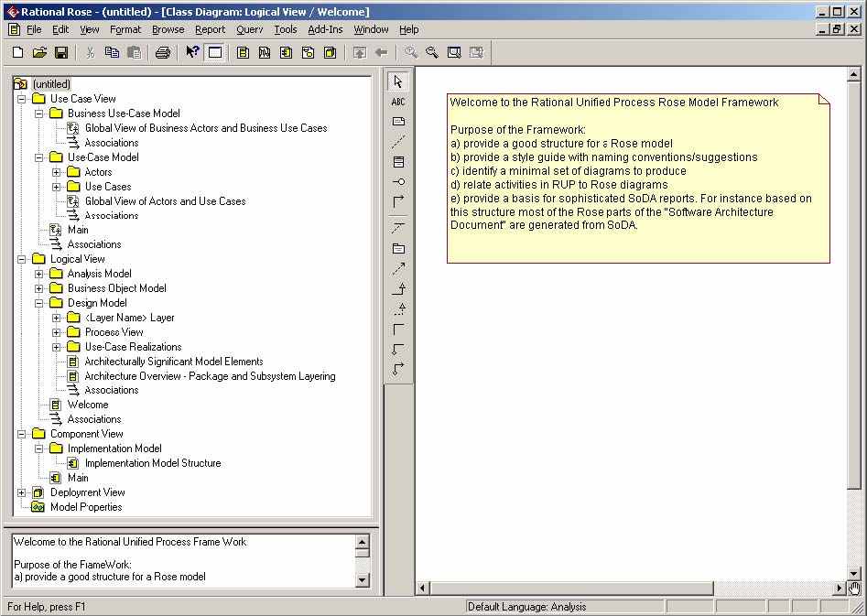Viewport: 867px width, 616px height.
Task: Collapse the Use Case View node
Action: tap(22, 99)
